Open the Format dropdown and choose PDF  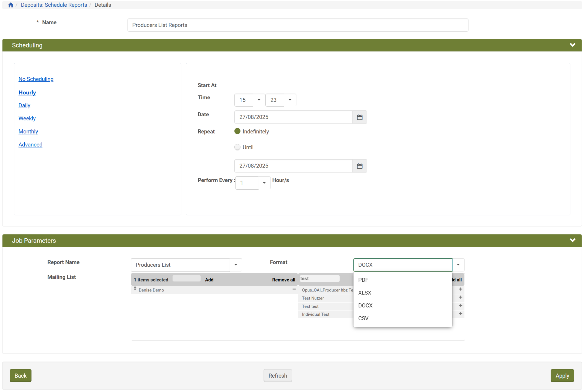point(363,280)
